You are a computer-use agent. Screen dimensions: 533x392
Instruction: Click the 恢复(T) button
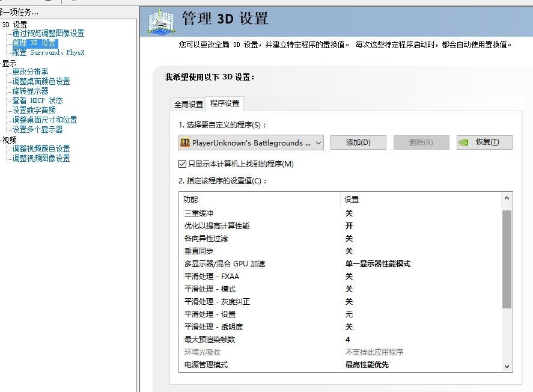point(484,142)
